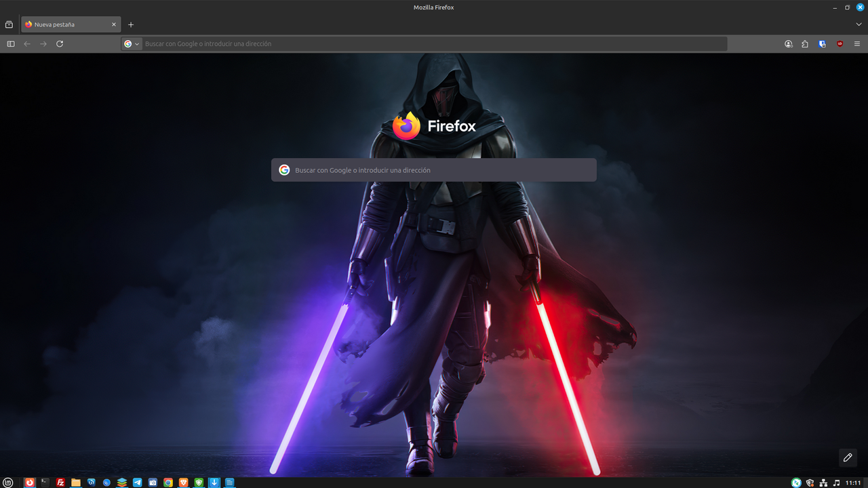Open the list all tabs chevron
Screen dimensions: 868x488
(x=859, y=24)
